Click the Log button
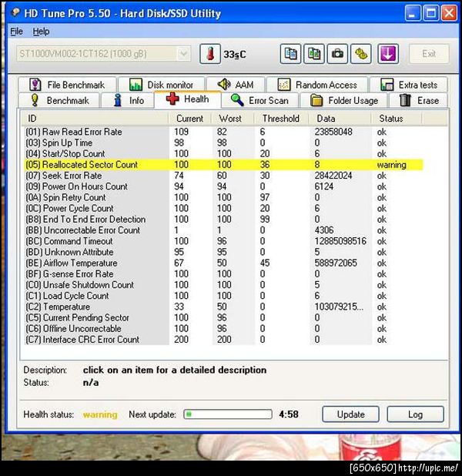The image size is (462, 476). 415,414
